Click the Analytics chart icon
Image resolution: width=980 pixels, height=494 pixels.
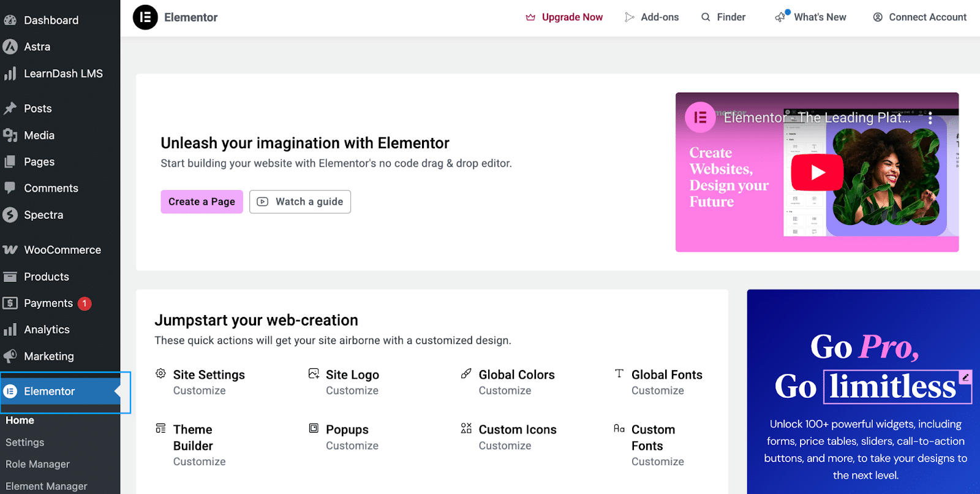(10, 330)
